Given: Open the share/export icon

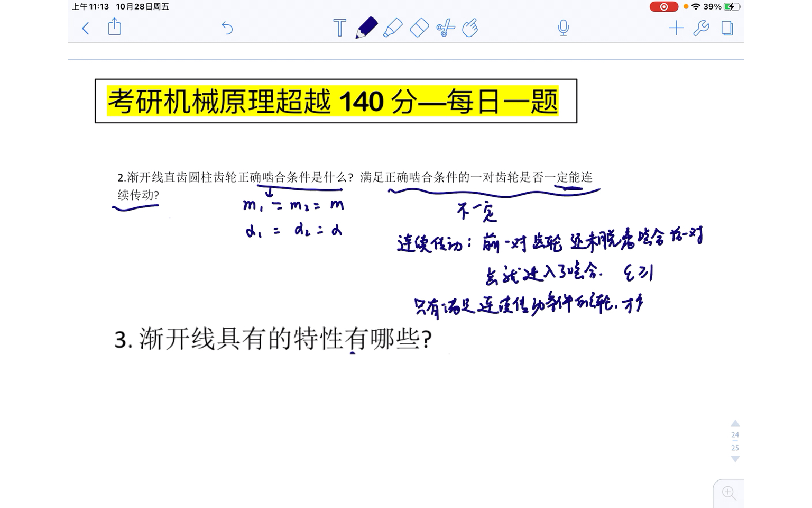Looking at the screenshot, I should pos(114,26).
